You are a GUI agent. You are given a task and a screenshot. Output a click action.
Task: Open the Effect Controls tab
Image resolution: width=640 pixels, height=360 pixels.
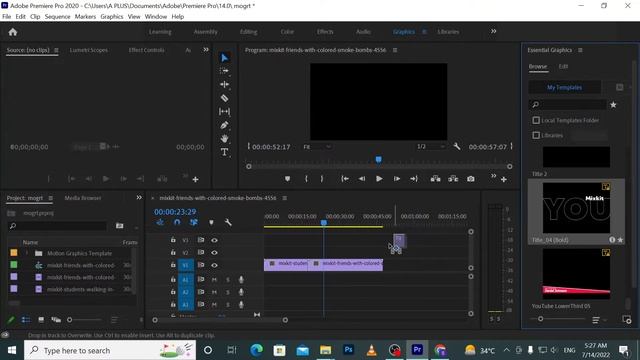coord(146,50)
